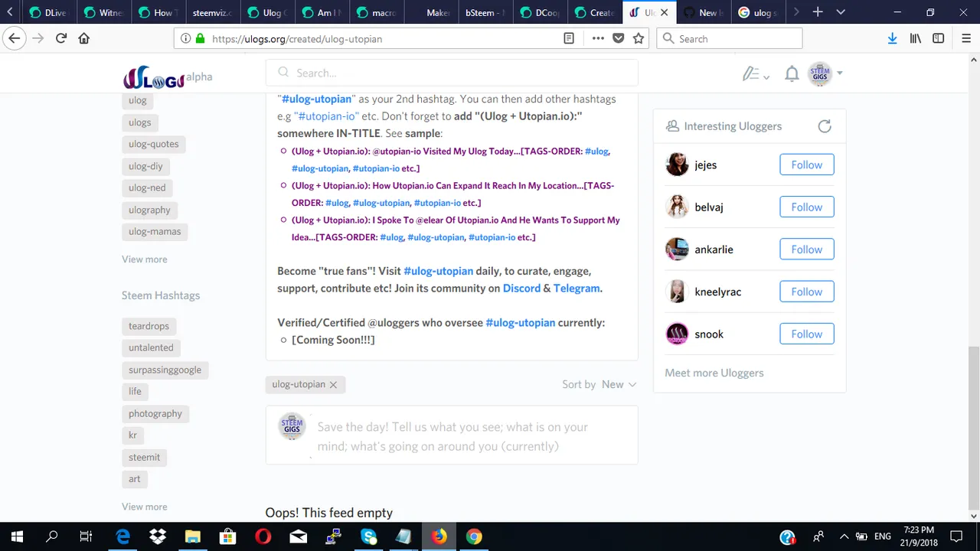980x551 pixels.
Task: Open Task View on the taskbar
Action: click(x=86, y=536)
